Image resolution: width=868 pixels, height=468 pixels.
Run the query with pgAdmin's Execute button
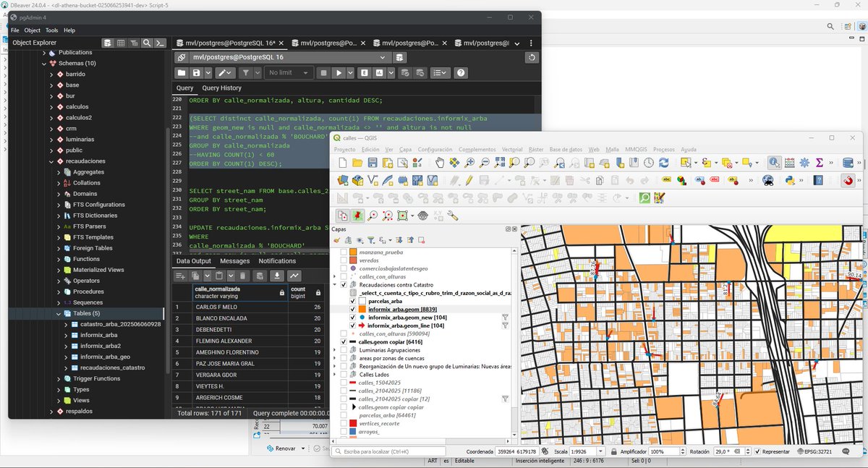339,73
